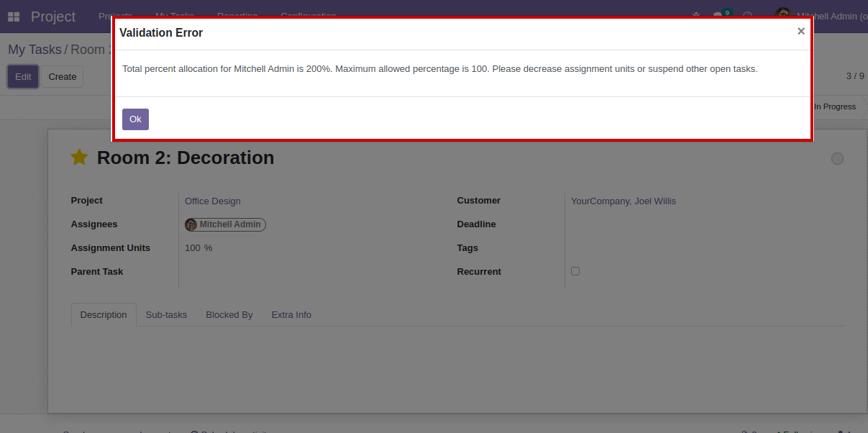Set the task stage to In Progress
868x433 pixels.
pos(834,106)
